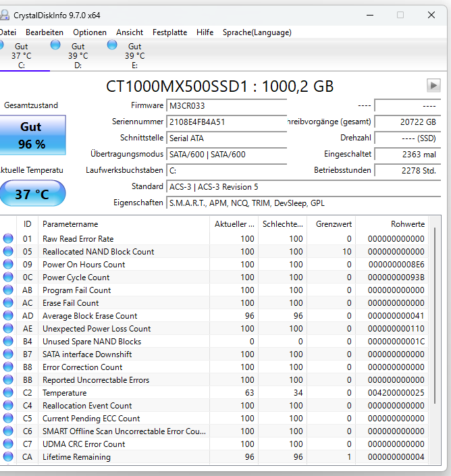451x476 pixels.
Task: Click the blue status orb for drive E:
Action: (112, 45)
